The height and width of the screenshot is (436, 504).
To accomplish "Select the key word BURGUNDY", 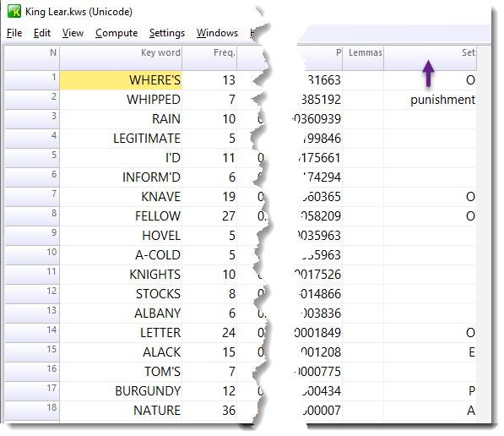I will (121, 391).
